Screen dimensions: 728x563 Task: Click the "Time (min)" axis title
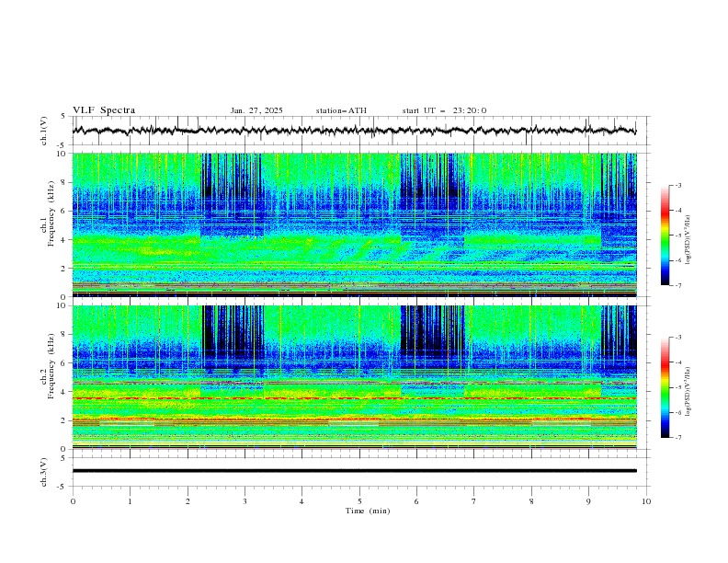[368, 511]
